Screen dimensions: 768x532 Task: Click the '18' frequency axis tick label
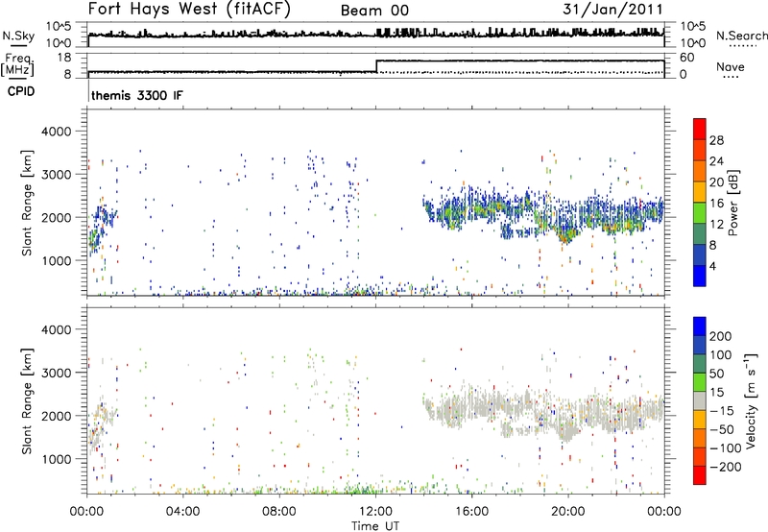point(64,58)
